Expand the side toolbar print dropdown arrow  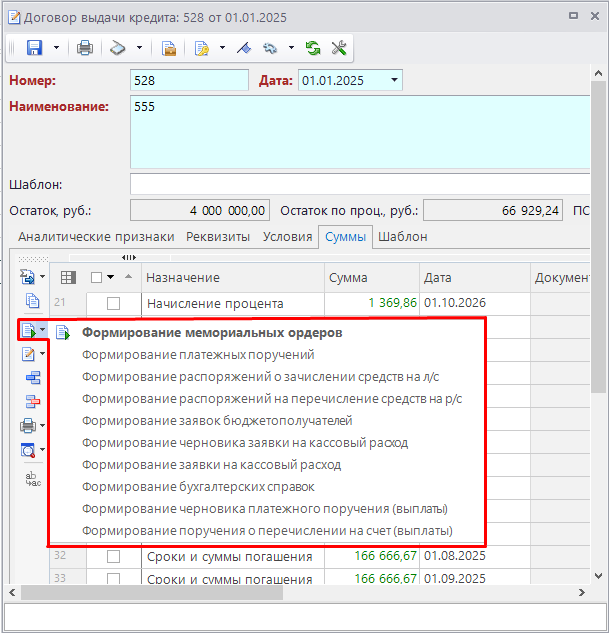43,426
